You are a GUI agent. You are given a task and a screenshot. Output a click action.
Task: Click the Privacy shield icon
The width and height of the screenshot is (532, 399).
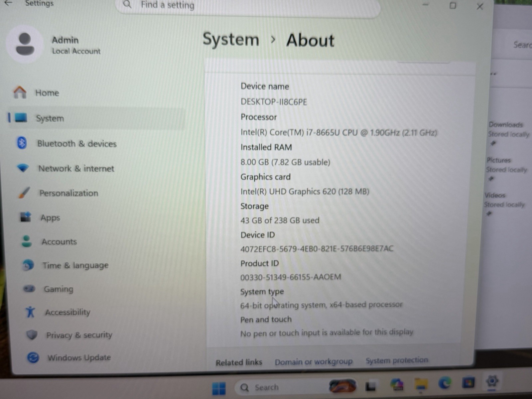32,334
